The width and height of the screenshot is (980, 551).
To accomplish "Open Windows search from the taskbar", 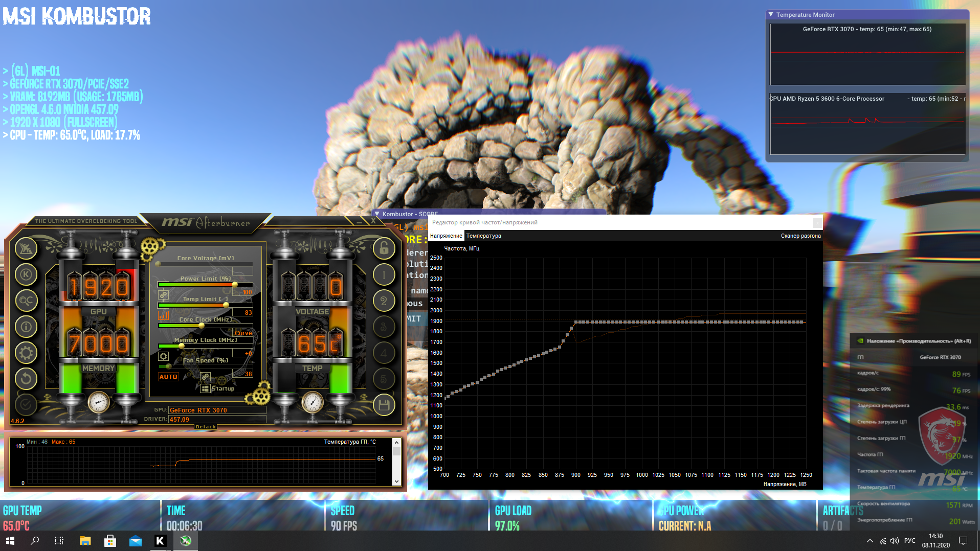I will click(35, 541).
